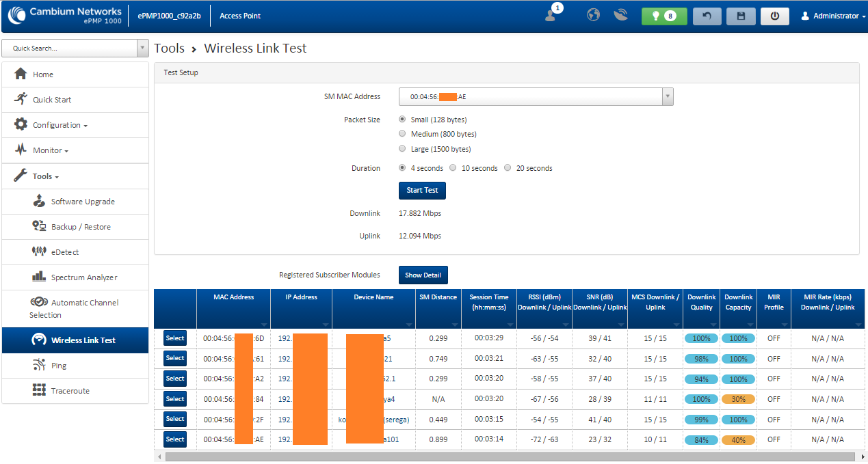Image resolution: width=868 pixels, height=464 pixels.
Task: Go to the Traceroute tool page
Action: (75, 391)
